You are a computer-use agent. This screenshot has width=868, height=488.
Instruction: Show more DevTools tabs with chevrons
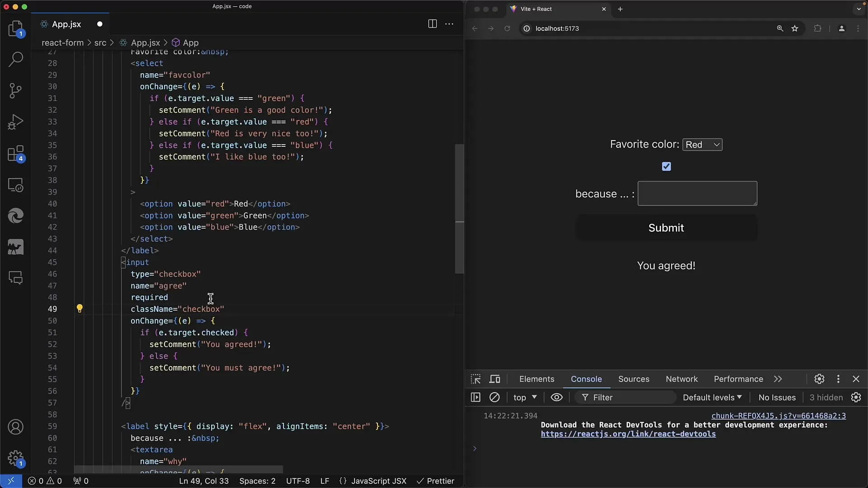tap(778, 379)
